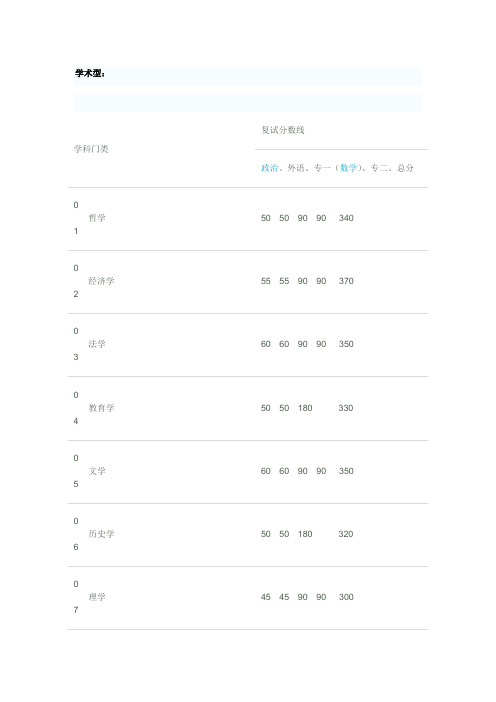This screenshot has width=496, height=702.
Task: Select the 复试分数线 header cell
Action: tap(283, 130)
